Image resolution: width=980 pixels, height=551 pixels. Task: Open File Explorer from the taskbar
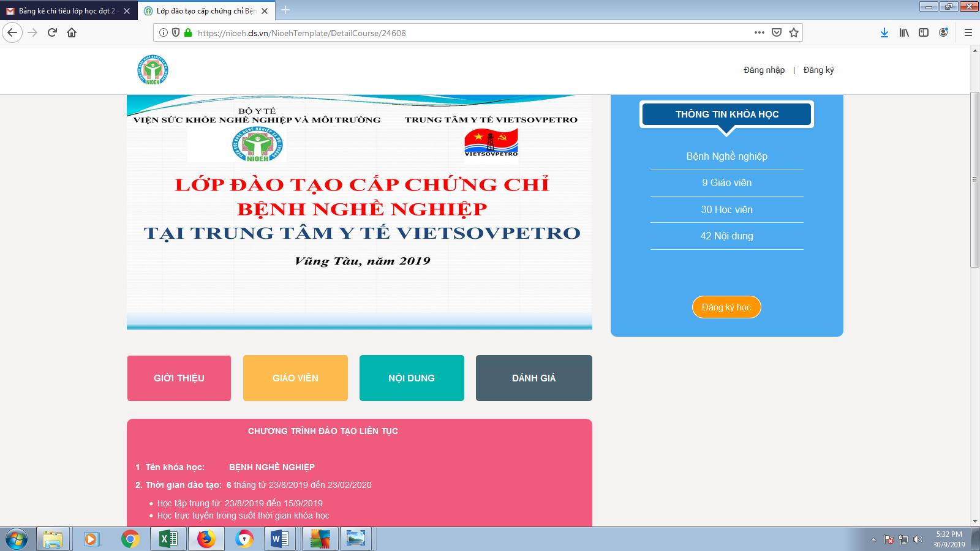tap(53, 539)
